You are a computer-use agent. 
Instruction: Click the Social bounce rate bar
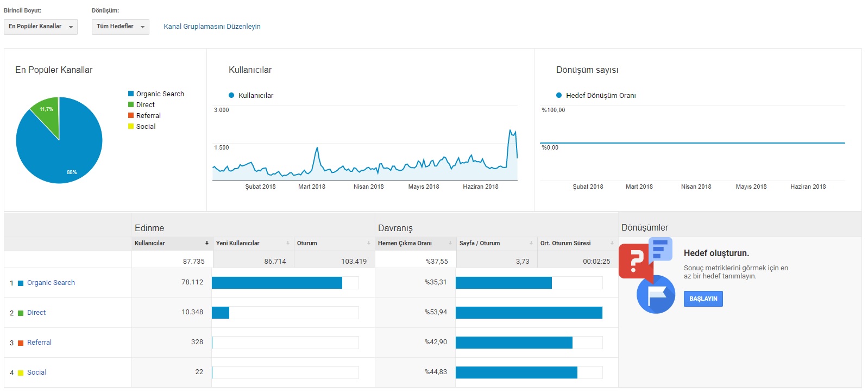[517, 373]
